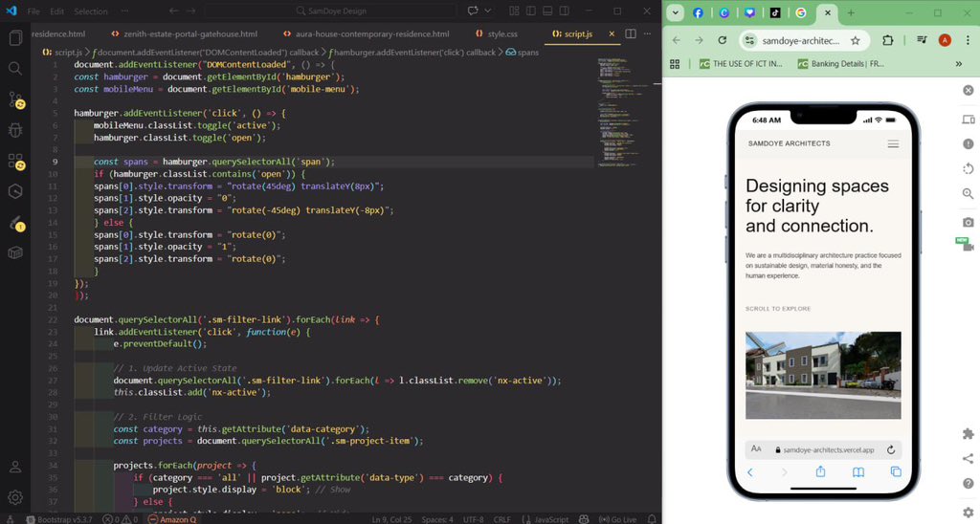980x524 pixels.
Task: Open Chrome's three-dot menu
Action: pos(968,40)
